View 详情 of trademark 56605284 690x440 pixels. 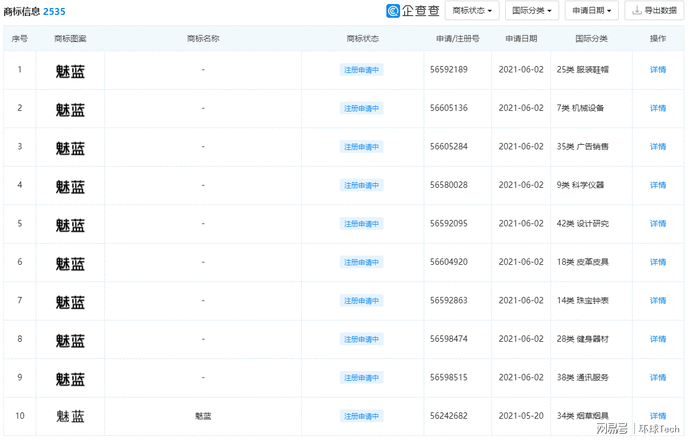click(x=658, y=147)
